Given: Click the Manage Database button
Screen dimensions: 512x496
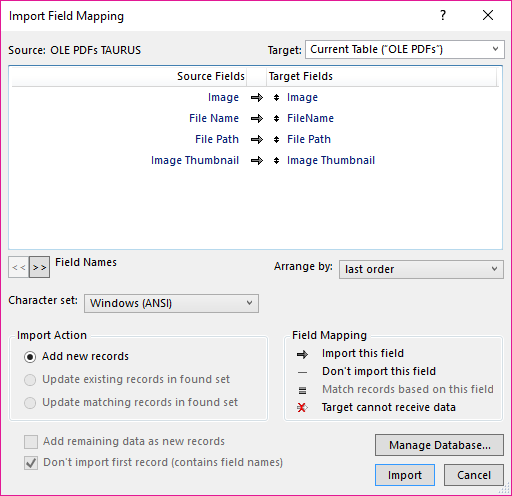Looking at the screenshot, I should click(x=439, y=445).
